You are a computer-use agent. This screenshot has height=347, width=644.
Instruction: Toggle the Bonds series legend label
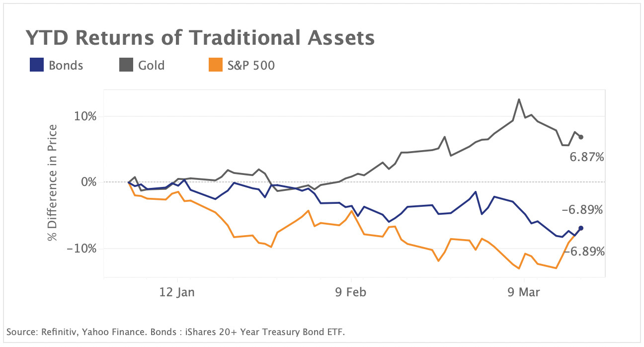pos(66,65)
